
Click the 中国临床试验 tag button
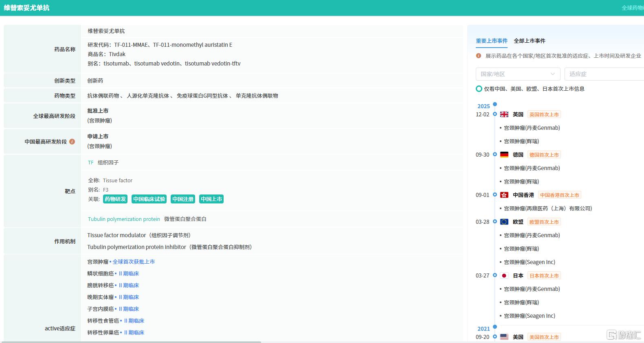point(149,199)
